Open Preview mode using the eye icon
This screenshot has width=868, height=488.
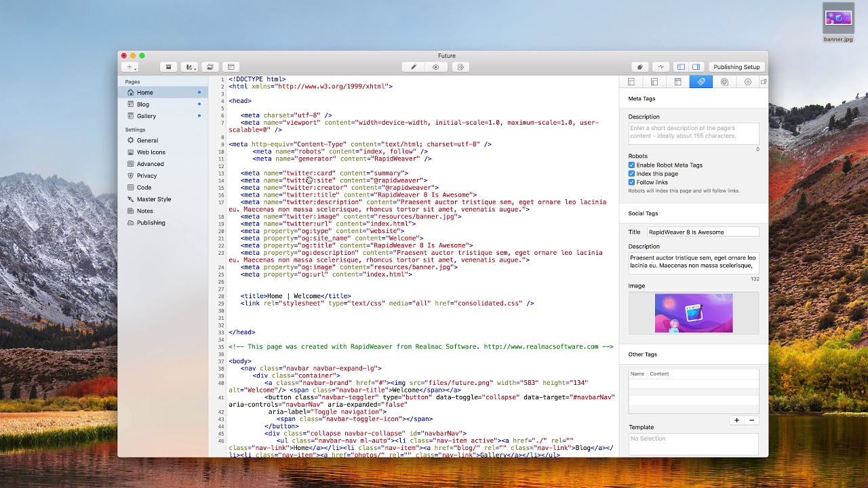coord(436,66)
